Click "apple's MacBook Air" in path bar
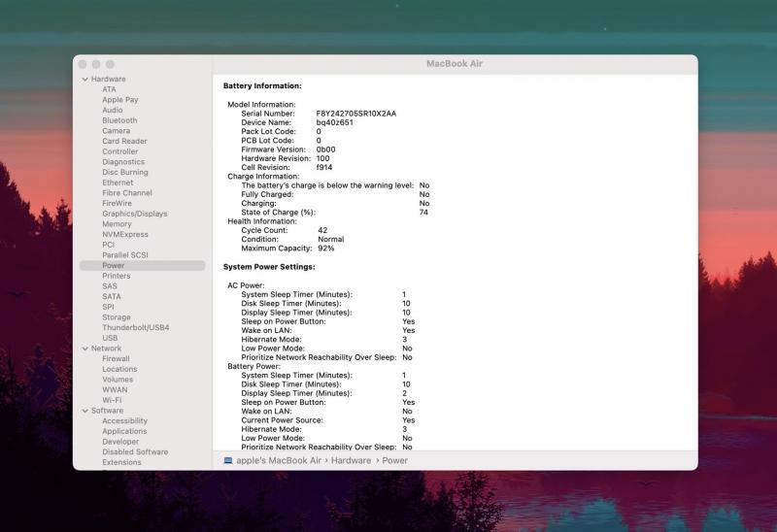 [x=279, y=461]
